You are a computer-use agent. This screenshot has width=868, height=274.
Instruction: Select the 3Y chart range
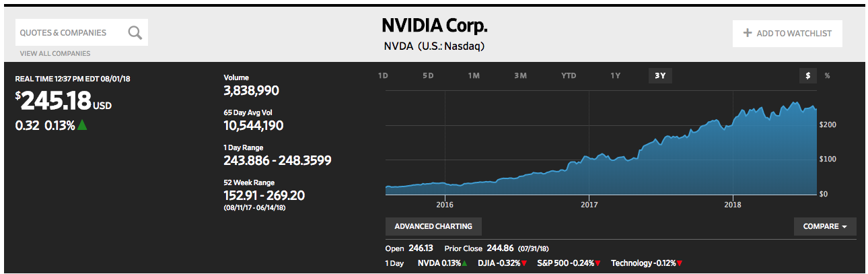click(660, 75)
